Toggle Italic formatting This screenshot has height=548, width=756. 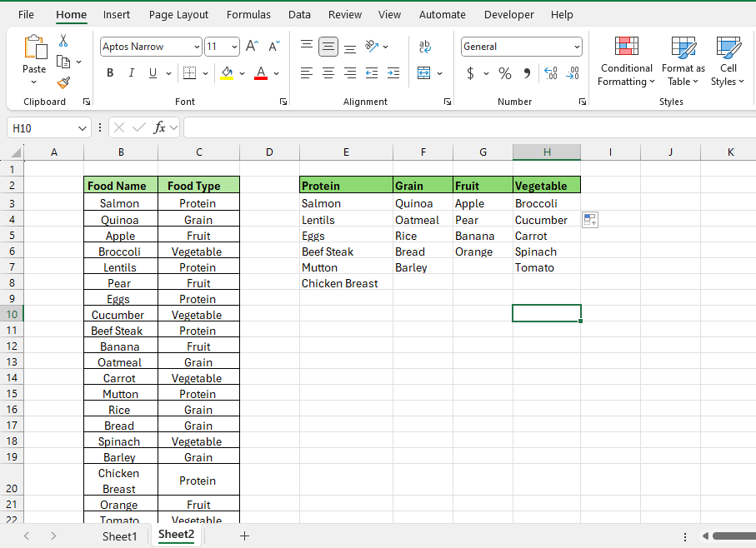pyautogui.click(x=131, y=73)
